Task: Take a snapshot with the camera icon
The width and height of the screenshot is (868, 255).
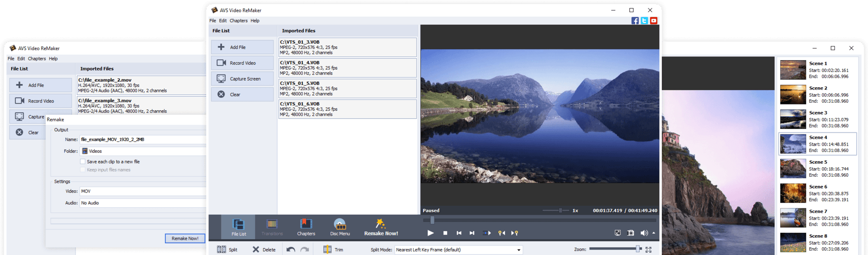Action: 631,233
